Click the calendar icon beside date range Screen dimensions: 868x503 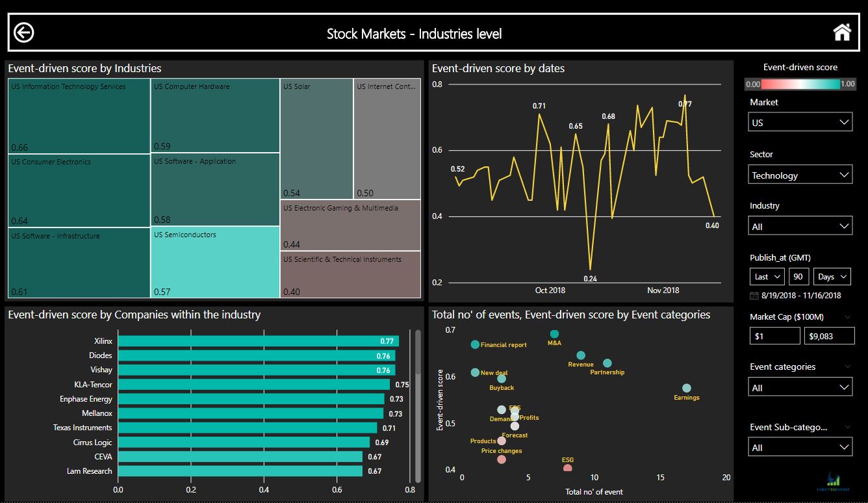click(x=754, y=295)
